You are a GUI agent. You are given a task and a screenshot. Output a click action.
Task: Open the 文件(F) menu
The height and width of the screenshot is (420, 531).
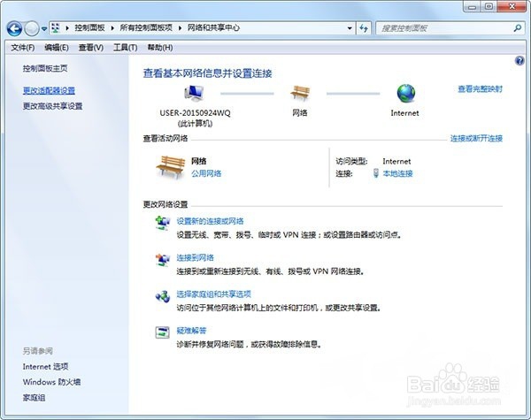pyautogui.click(x=23, y=48)
